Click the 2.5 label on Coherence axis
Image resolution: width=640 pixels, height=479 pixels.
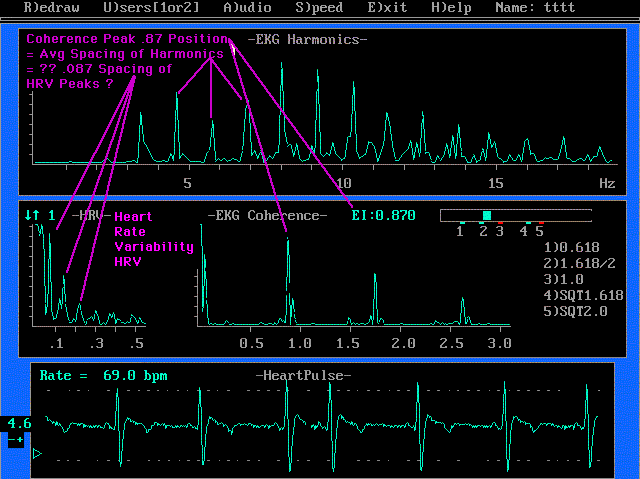451,343
